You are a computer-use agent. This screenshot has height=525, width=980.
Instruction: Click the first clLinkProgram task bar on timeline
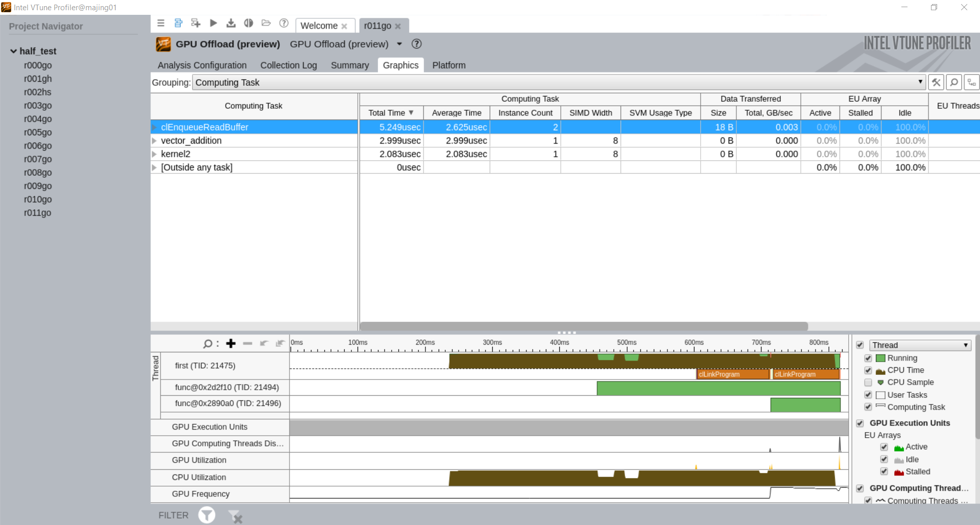(x=733, y=374)
